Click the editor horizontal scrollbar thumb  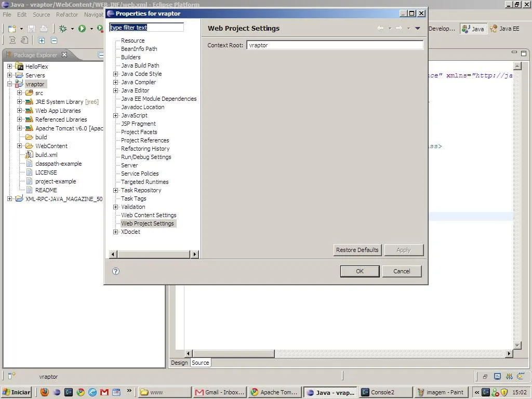[234, 353]
